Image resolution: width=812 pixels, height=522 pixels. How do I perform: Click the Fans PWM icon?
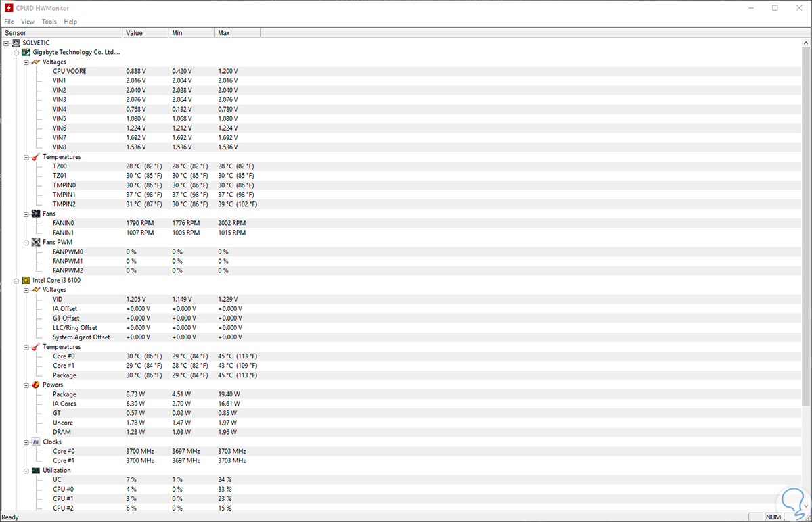36,242
